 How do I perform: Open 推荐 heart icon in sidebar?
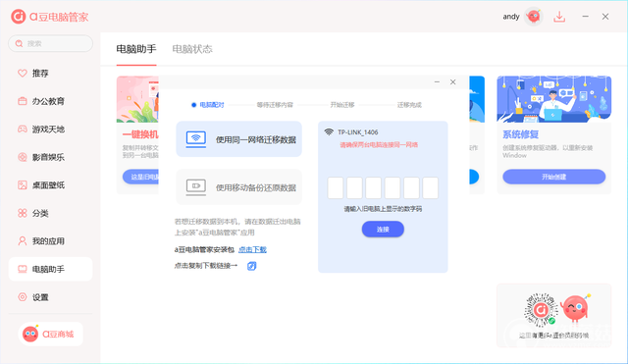23,74
